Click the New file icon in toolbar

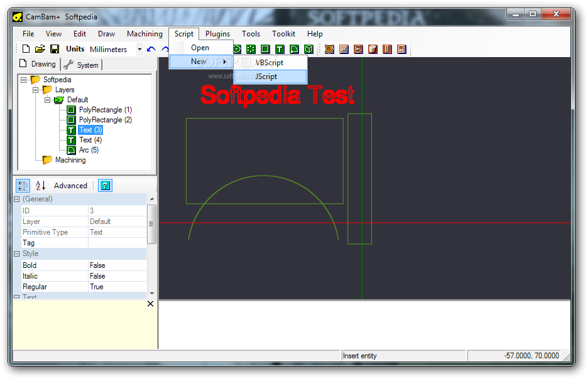pos(26,49)
